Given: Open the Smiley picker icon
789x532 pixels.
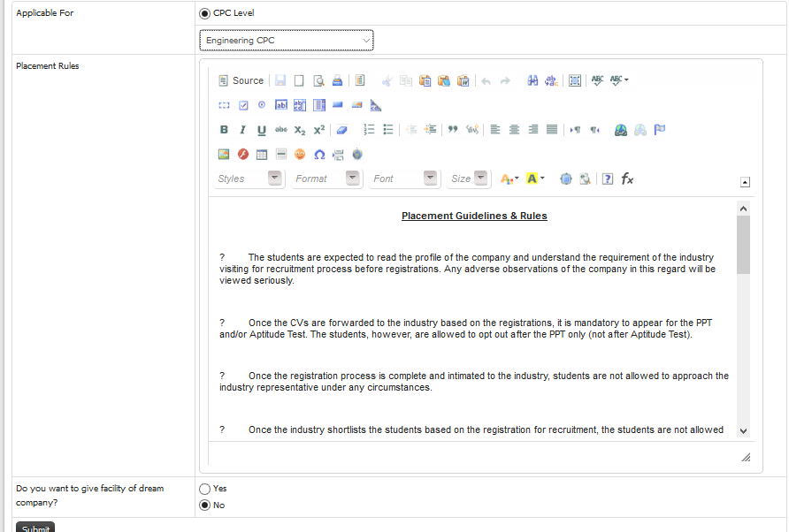Looking at the screenshot, I should click(x=300, y=155).
